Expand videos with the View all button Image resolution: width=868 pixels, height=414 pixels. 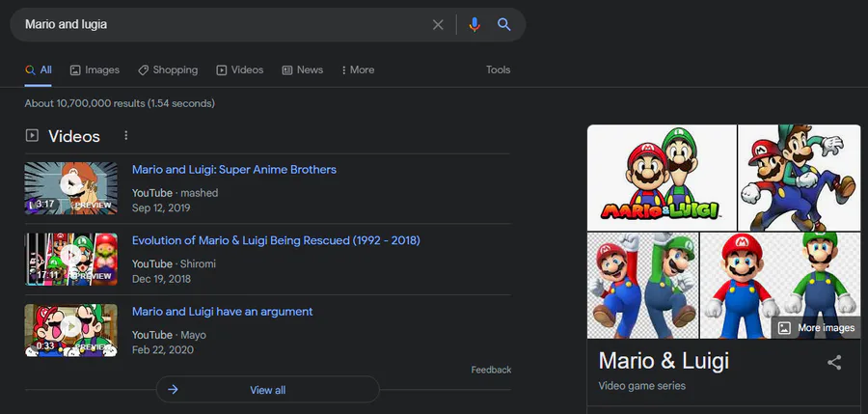tap(268, 390)
